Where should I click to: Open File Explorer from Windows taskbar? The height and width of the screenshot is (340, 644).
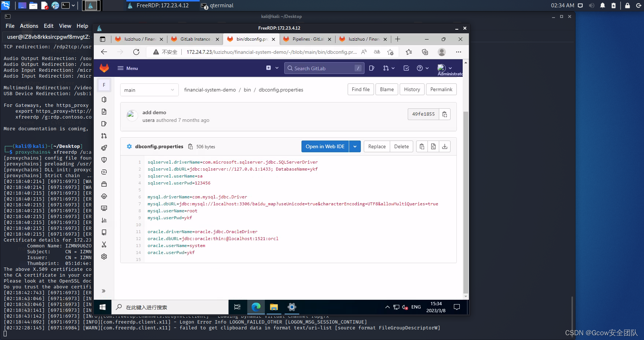(274, 307)
